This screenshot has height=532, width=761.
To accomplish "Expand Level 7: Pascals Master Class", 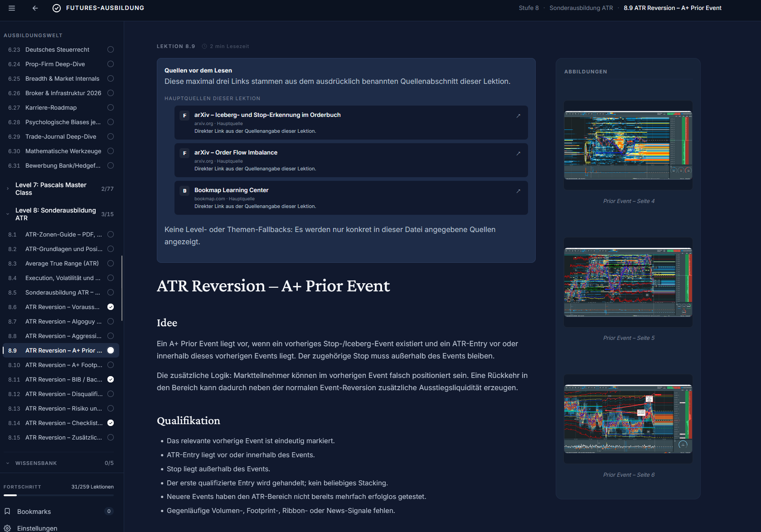I will click(59, 189).
